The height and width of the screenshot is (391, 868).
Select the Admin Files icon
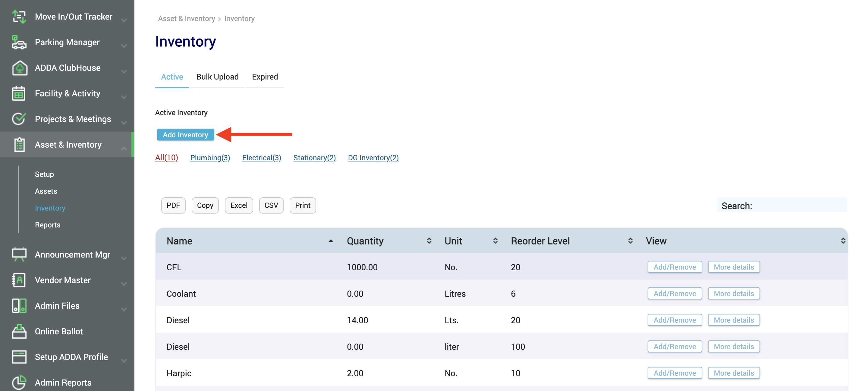coord(19,306)
